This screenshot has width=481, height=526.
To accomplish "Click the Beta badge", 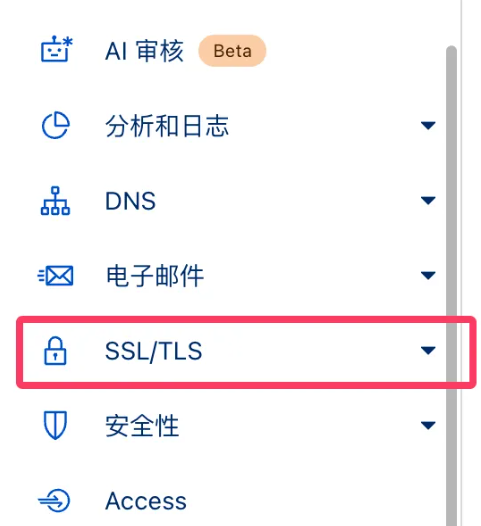I will [x=232, y=51].
